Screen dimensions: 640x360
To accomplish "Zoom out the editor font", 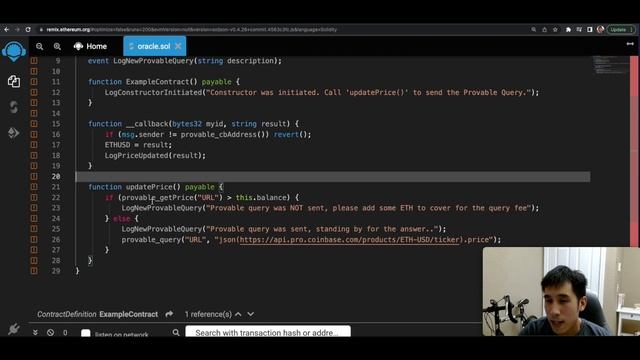I will tap(39, 47).
